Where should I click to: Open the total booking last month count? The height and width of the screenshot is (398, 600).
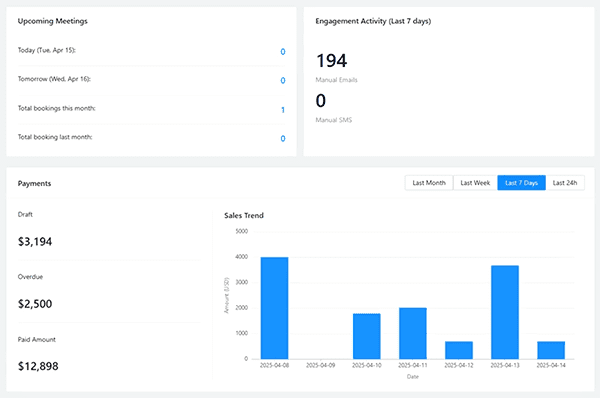pos(283,139)
